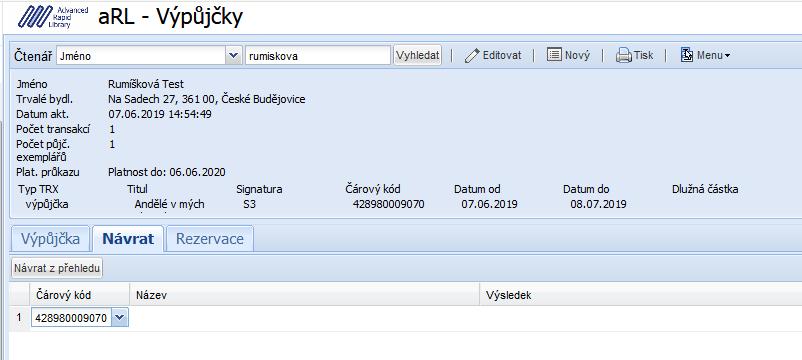This screenshot has height=360, width=802.
Task: Click the signature value S3
Action: coord(250,205)
